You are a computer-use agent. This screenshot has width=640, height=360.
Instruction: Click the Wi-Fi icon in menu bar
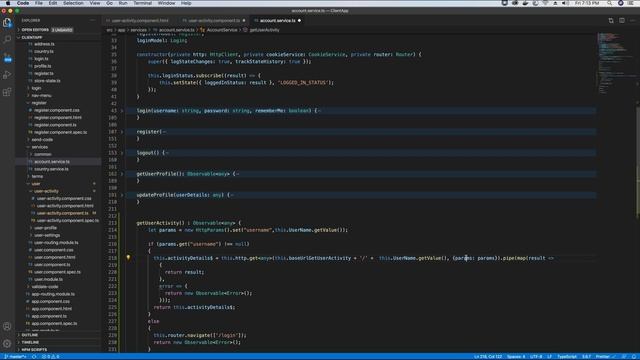[x=545, y=3]
